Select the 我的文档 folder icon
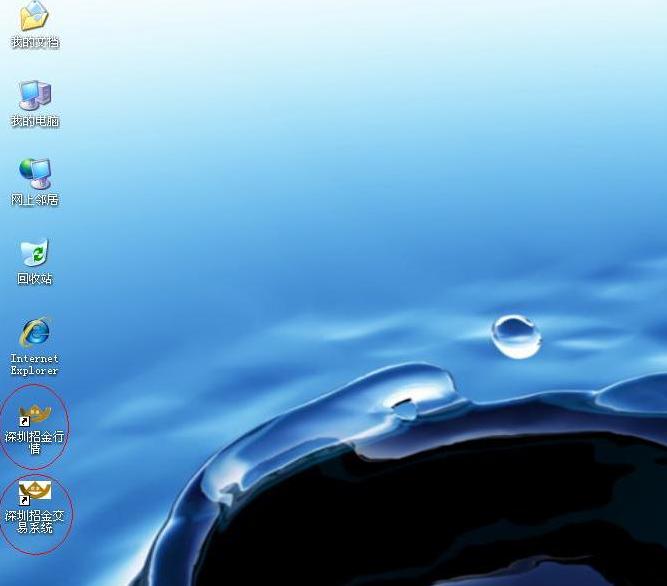 pyautogui.click(x=34, y=15)
